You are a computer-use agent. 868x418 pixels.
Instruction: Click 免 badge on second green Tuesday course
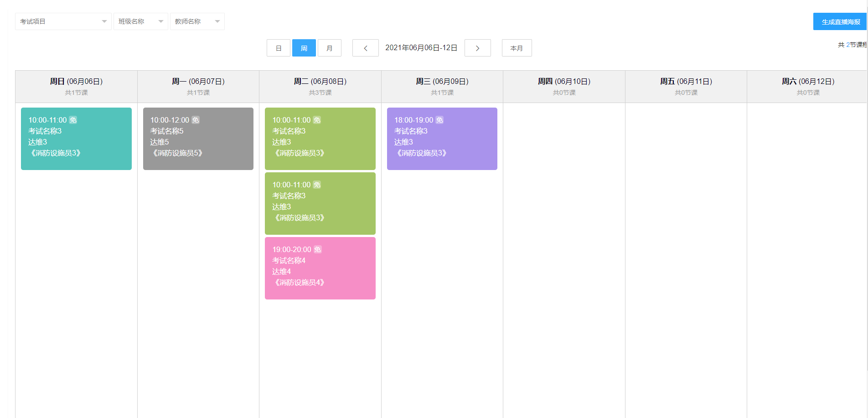pos(318,184)
